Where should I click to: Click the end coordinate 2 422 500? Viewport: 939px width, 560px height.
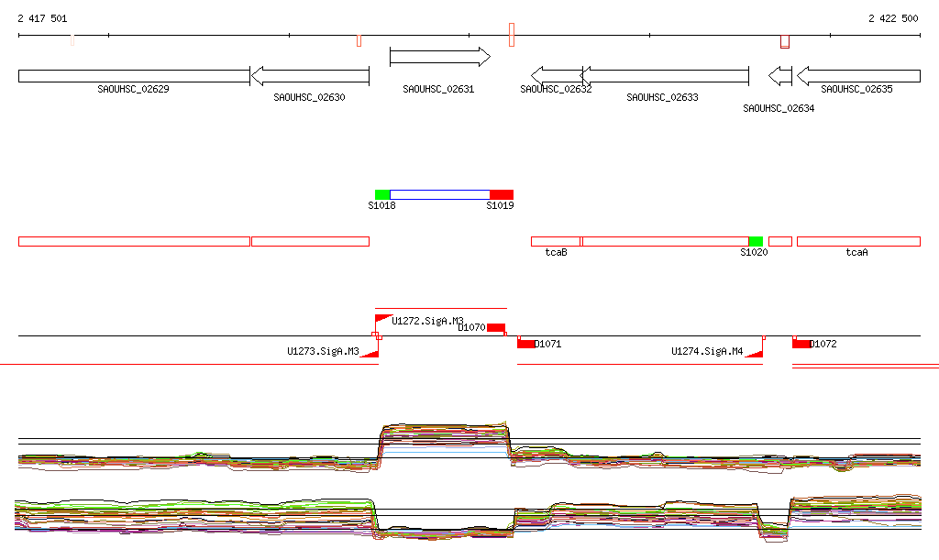click(893, 18)
